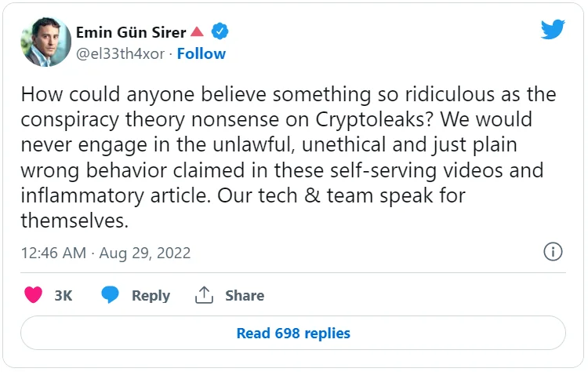Open the @el33th4xor handle link

pos(121,53)
